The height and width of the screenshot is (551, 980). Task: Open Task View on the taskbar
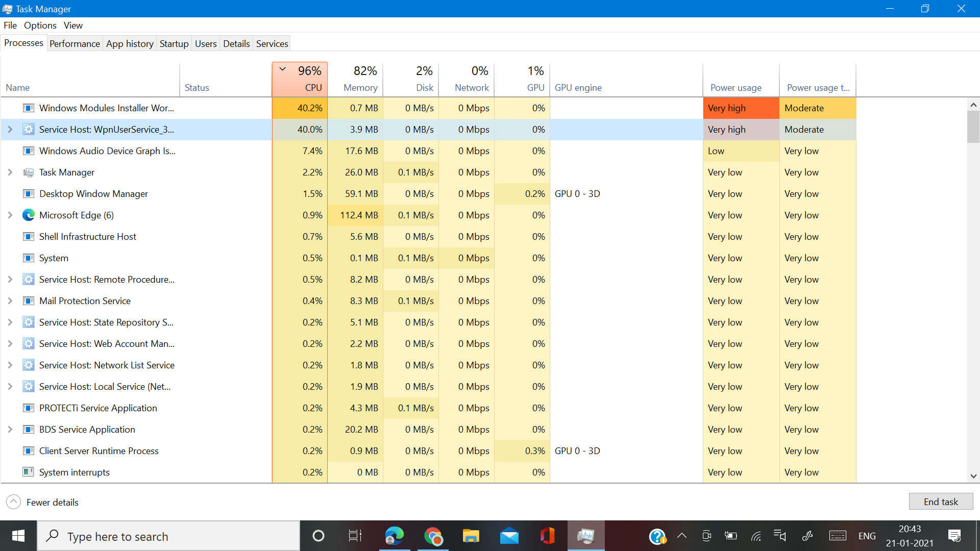coord(355,536)
